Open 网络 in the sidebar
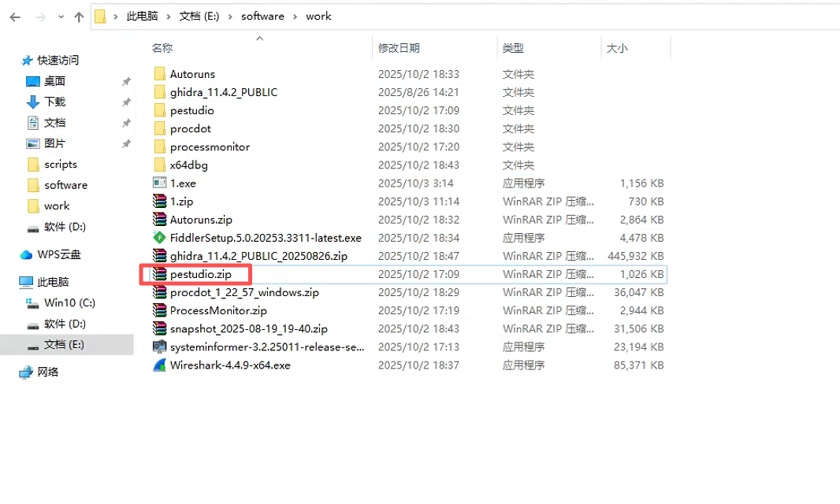This screenshot has width=840, height=504. [48, 372]
